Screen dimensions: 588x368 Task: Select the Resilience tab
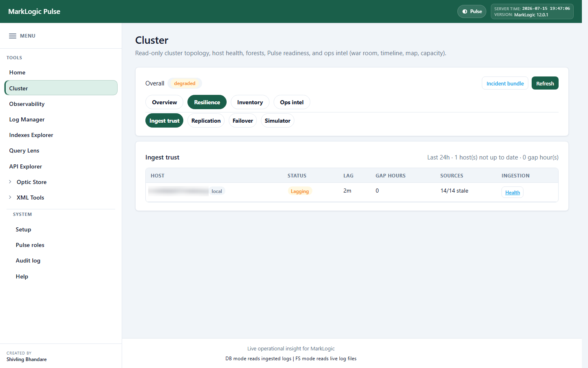click(x=207, y=102)
